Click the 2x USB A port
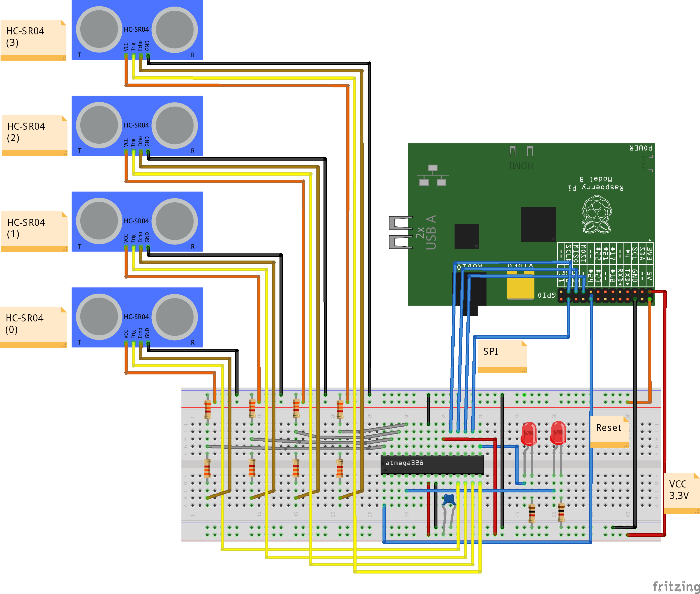The height and width of the screenshot is (594, 700). pyautogui.click(x=401, y=232)
